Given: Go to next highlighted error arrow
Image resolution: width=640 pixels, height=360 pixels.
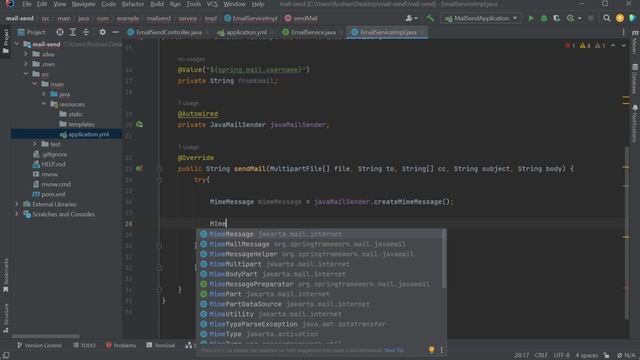Looking at the screenshot, I should pyautogui.click(x=623, y=46).
